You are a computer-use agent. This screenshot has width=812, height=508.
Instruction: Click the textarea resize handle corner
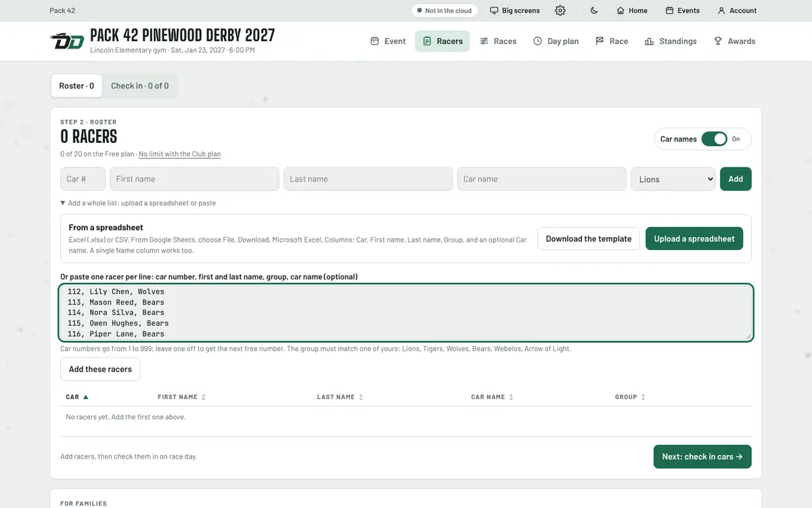[748, 335]
